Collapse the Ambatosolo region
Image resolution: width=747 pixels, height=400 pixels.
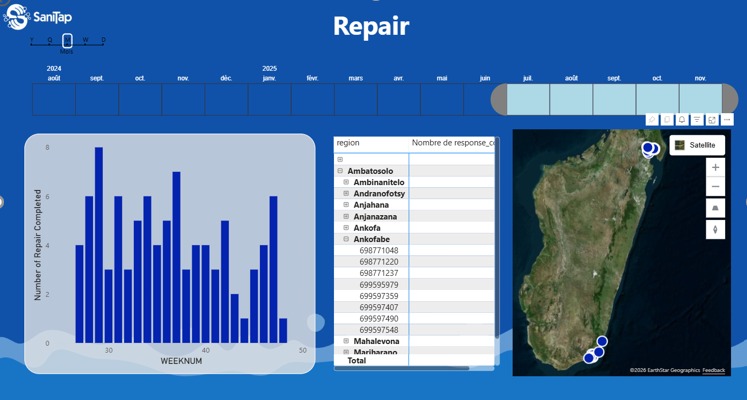pyautogui.click(x=340, y=171)
